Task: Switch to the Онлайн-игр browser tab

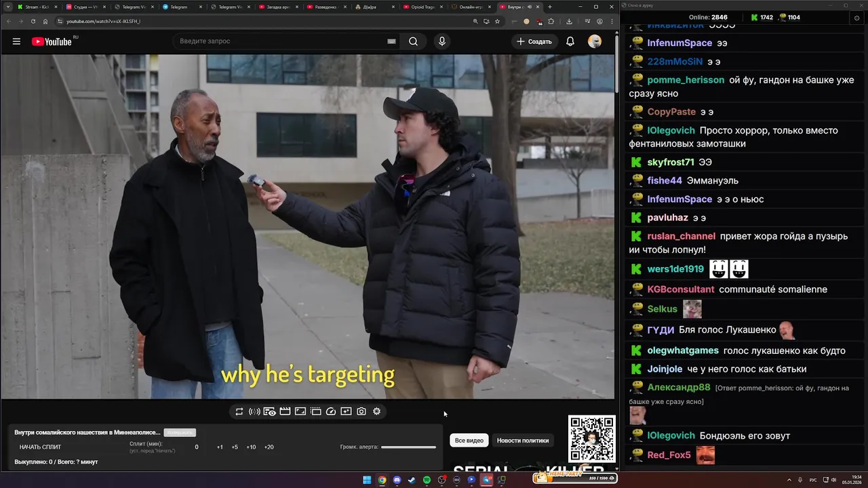Action: tap(471, 7)
